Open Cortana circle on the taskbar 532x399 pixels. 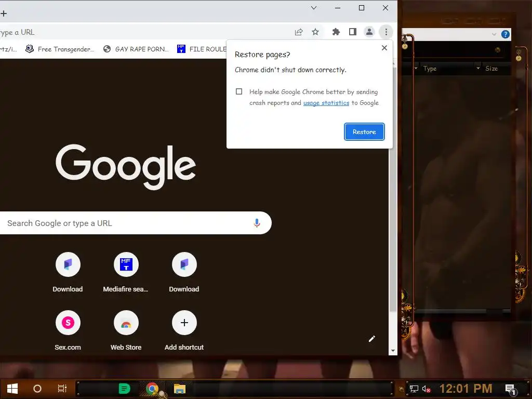pyautogui.click(x=37, y=389)
